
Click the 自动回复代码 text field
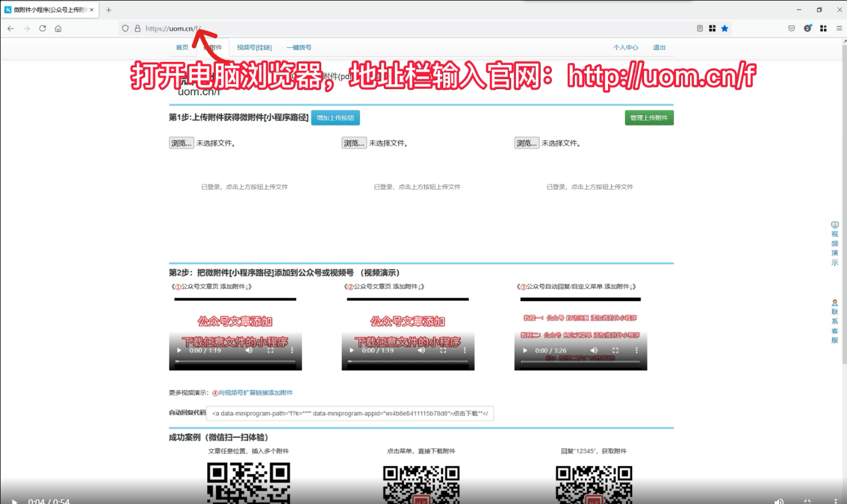pos(350,414)
